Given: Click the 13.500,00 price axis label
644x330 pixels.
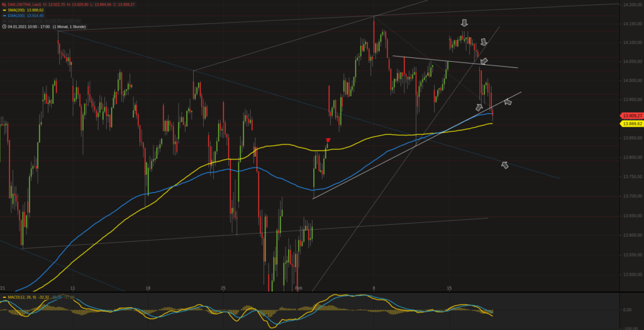Looking at the screenshot, I should (x=631, y=275).
